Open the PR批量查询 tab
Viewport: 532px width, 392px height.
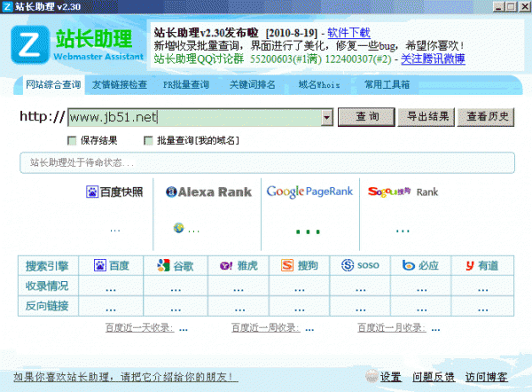coord(186,84)
